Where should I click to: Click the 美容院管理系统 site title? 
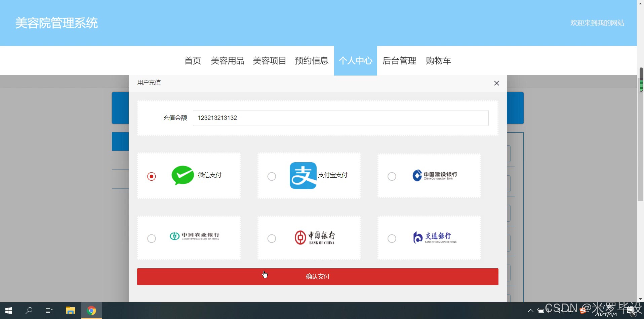point(56,23)
